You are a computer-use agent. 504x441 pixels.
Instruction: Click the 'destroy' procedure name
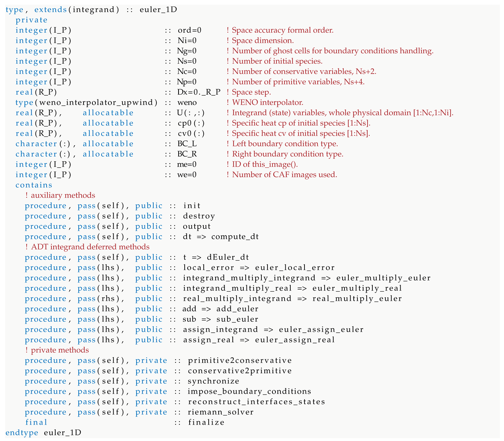[x=199, y=216]
